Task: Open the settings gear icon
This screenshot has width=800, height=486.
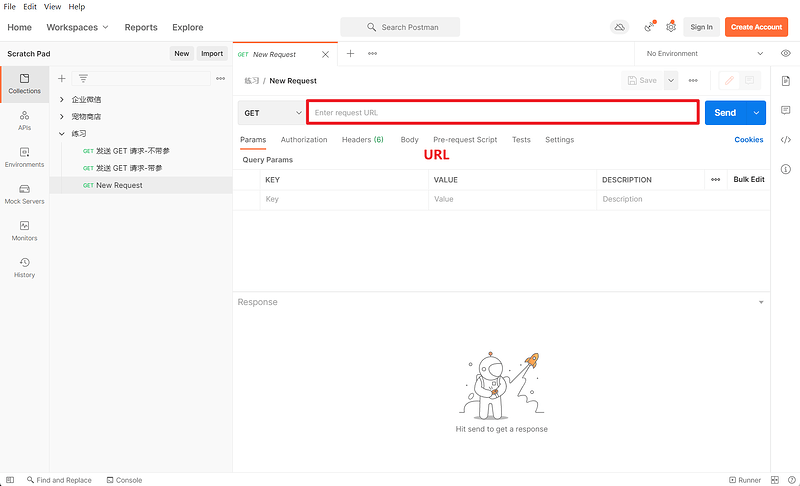Action: (x=671, y=27)
